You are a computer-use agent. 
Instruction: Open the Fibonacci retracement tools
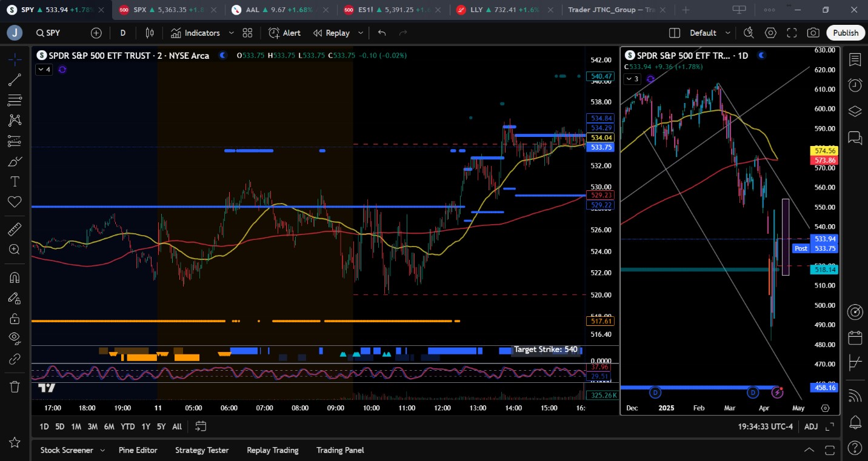15,100
